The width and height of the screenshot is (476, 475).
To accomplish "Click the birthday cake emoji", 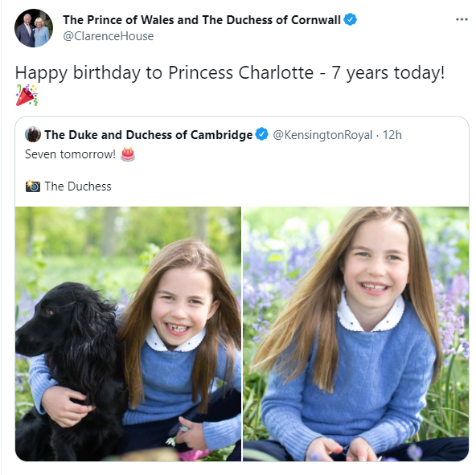I will [x=128, y=154].
